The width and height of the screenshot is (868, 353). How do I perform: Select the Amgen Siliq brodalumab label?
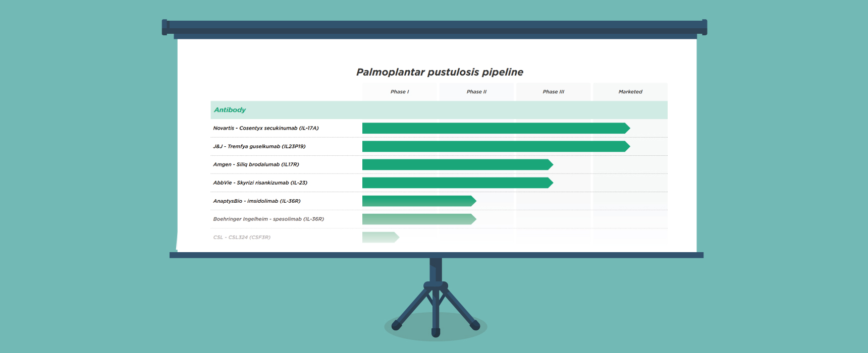coord(256,164)
